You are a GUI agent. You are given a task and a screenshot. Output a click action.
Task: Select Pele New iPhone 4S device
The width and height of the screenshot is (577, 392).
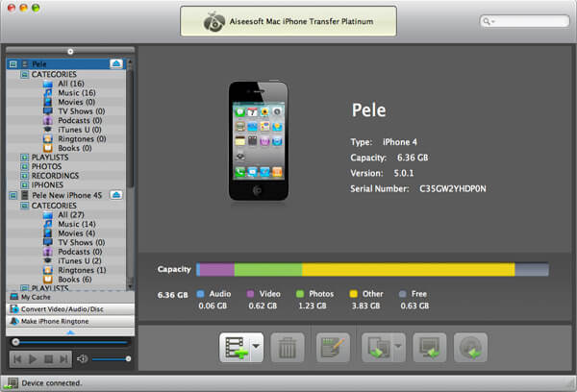(65, 195)
